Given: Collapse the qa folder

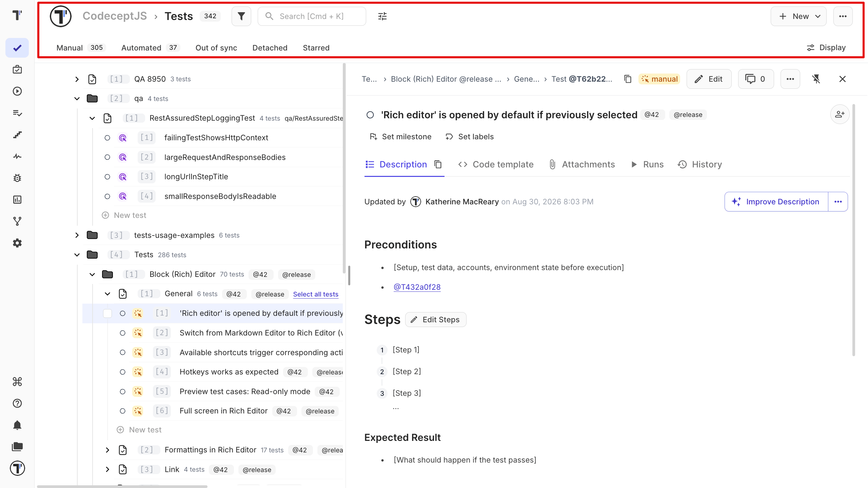Looking at the screenshot, I should (77, 99).
